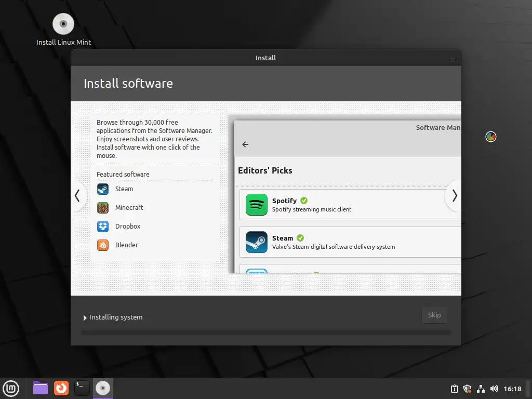The height and width of the screenshot is (399, 532).
Task: Open the Terminal from the taskbar
Action: click(82, 388)
